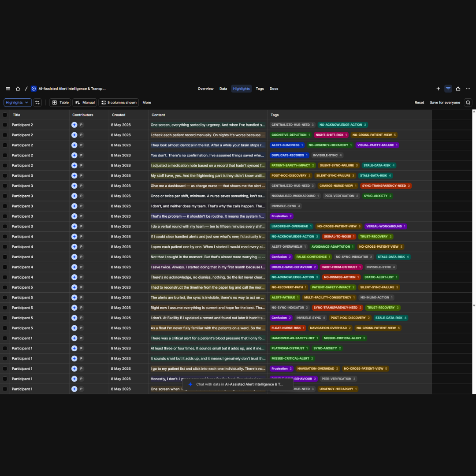Click the DUPLICATE-RECORDS tag
This screenshot has width=476, height=476.
click(x=289, y=156)
